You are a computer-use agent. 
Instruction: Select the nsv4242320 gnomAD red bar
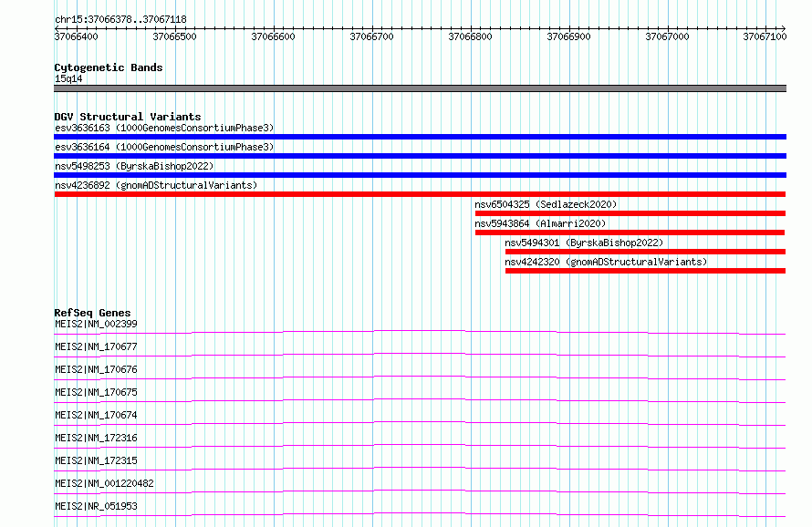tap(645, 271)
